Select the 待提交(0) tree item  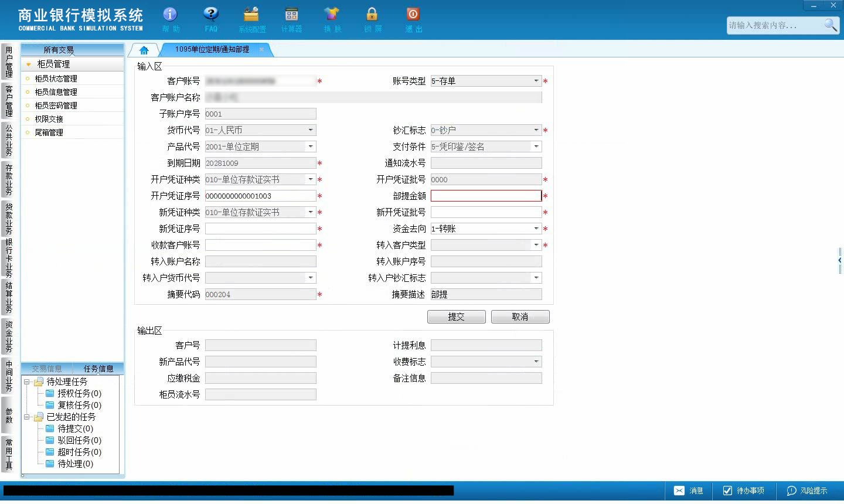pyautogui.click(x=70, y=428)
